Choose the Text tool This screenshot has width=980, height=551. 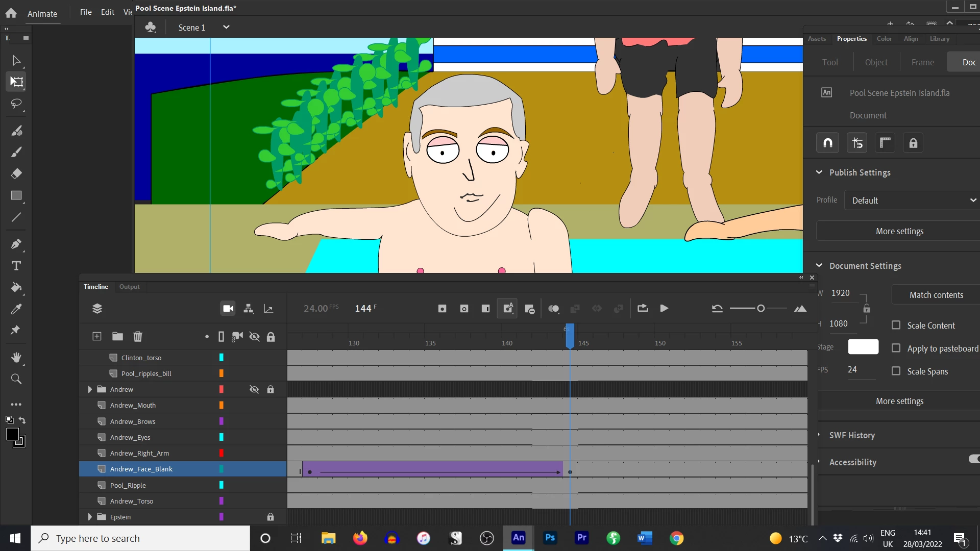click(16, 266)
